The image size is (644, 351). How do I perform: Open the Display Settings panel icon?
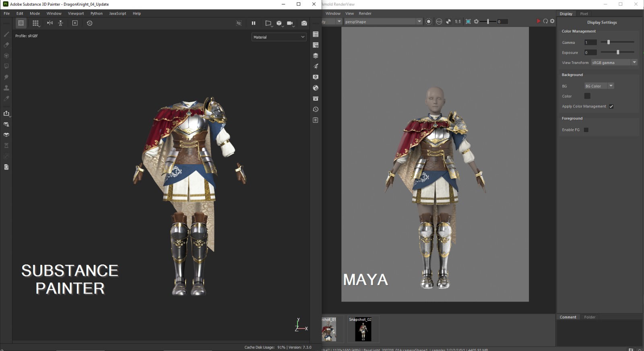pos(316,77)
